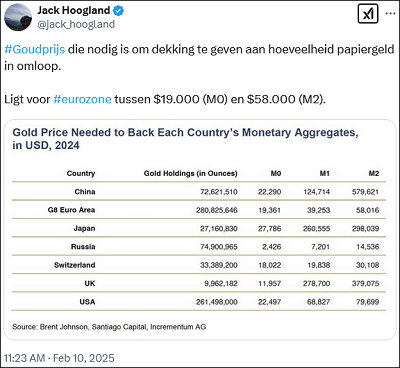Click the M0 column header
The height and width of the screenshot is (368, 400).
click(276, 173)
